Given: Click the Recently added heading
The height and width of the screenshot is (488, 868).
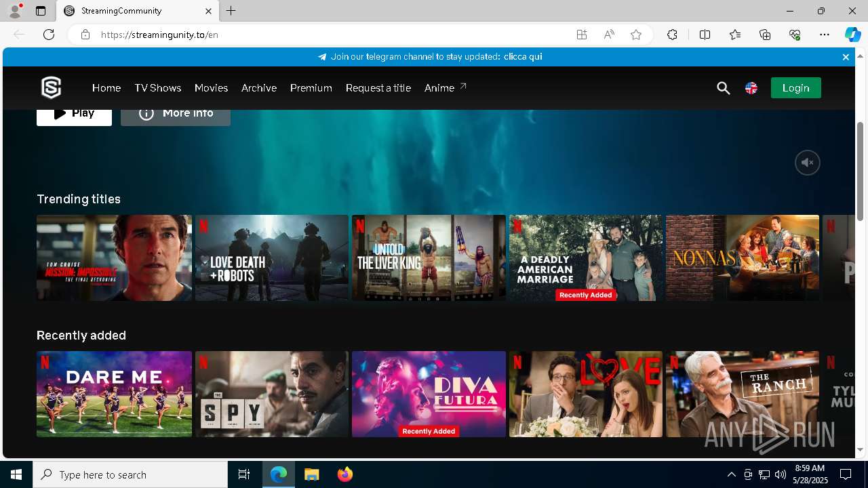Looking at the screenshot, I should point(81,335).
